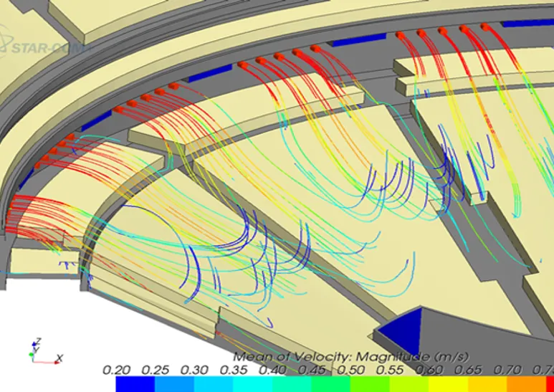The width and height of the screenshot is (554, 392).
Task: Click the dark blue 0.20 color bar segment
Action: pos(134,384)
